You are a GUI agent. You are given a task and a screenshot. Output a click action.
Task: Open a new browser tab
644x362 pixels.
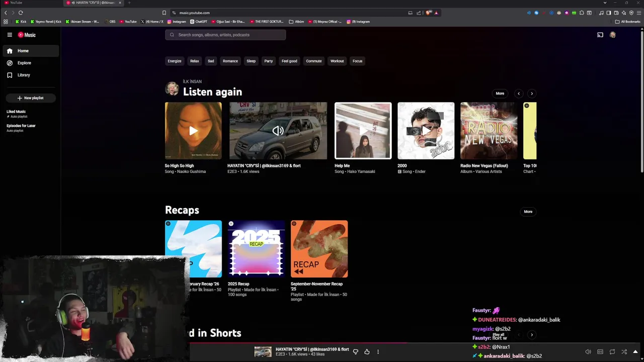[129, 3]
